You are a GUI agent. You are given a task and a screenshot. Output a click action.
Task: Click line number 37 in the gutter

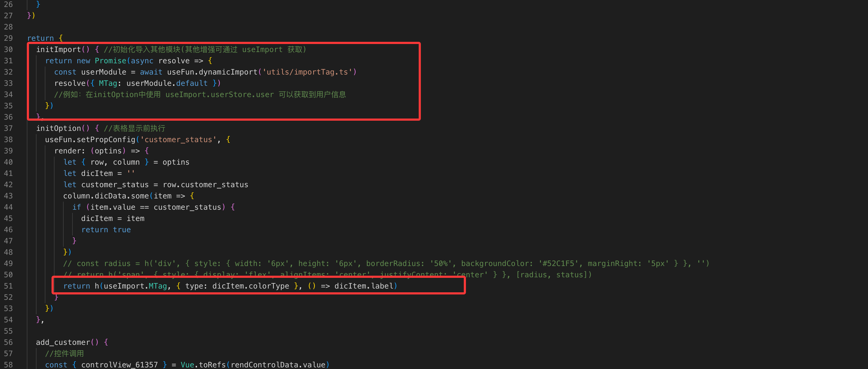click(8, 128)
